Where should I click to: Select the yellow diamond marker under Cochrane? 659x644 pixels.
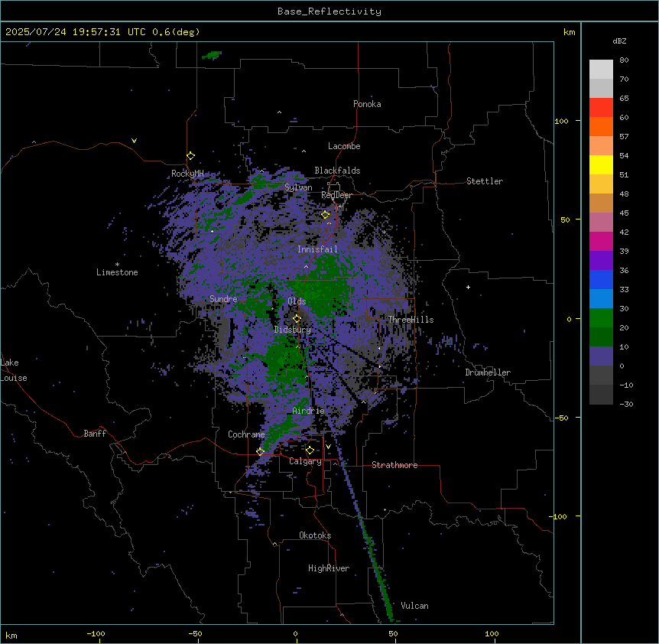[260, 452]
